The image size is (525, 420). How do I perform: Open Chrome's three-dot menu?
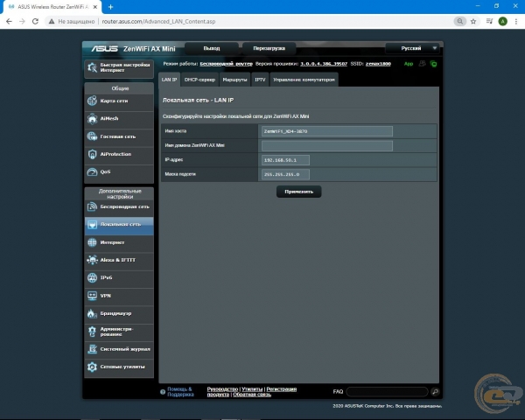click(516, 21)
